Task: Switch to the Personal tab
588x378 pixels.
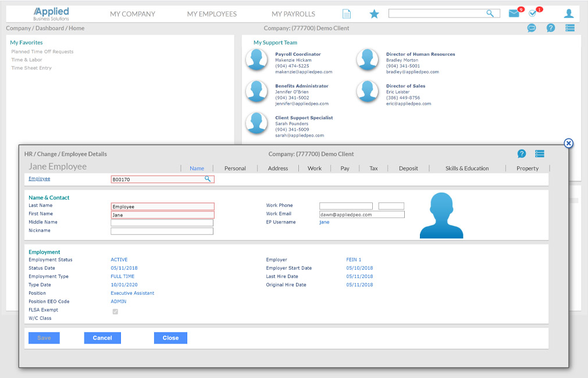Action: click(235, 168)
